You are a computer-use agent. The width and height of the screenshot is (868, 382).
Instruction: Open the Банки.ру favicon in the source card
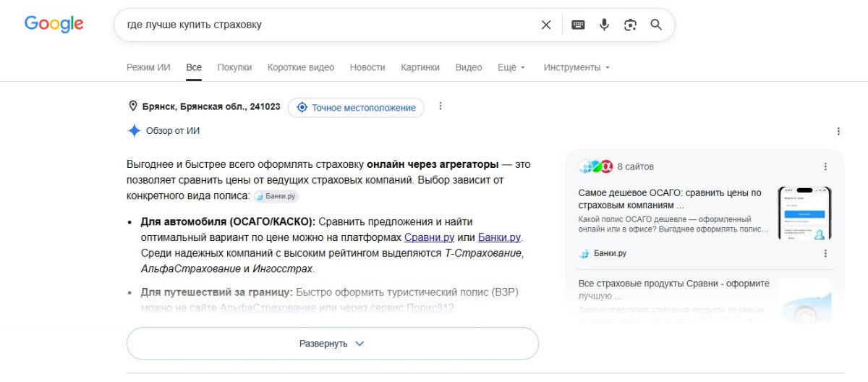pos(584,253)
